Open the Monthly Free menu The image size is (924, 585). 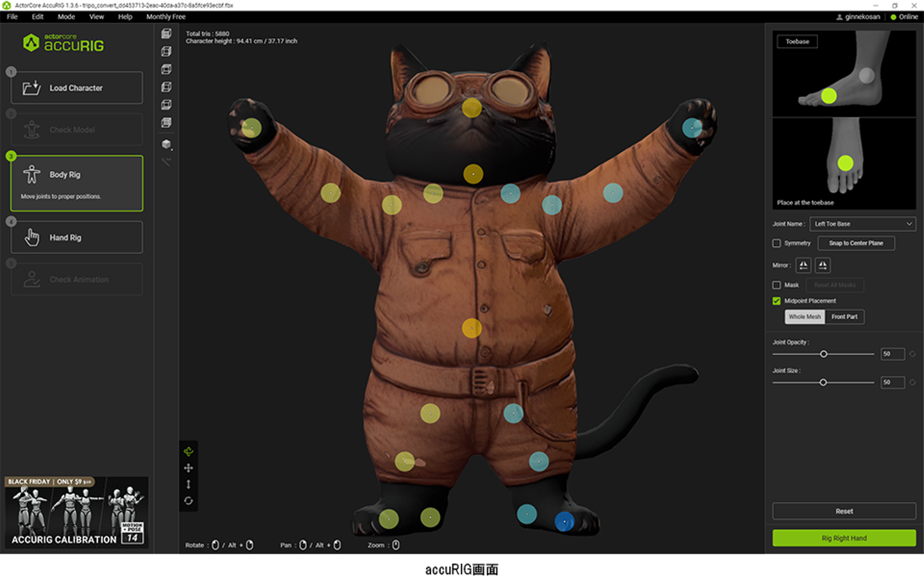click(166, 17)
